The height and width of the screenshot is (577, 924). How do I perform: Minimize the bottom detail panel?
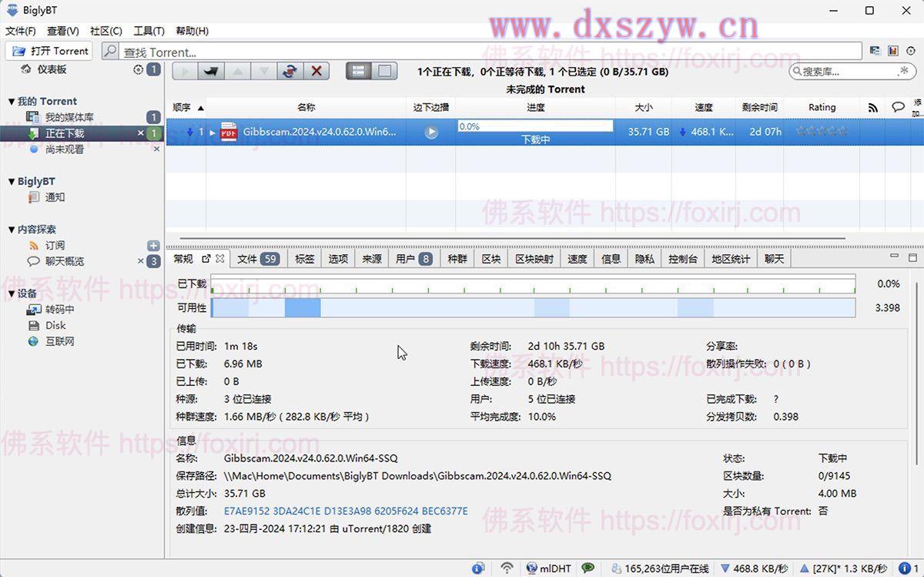(x=894, y=257)
